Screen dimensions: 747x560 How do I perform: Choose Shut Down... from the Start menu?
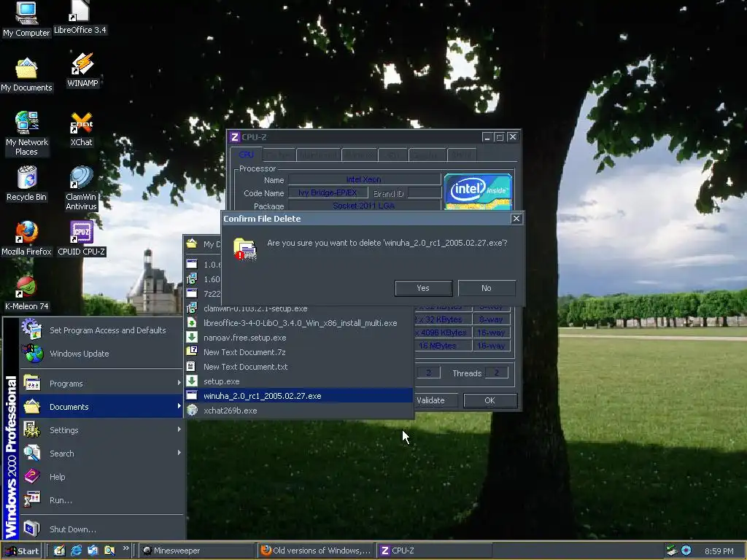pos(101,529)
